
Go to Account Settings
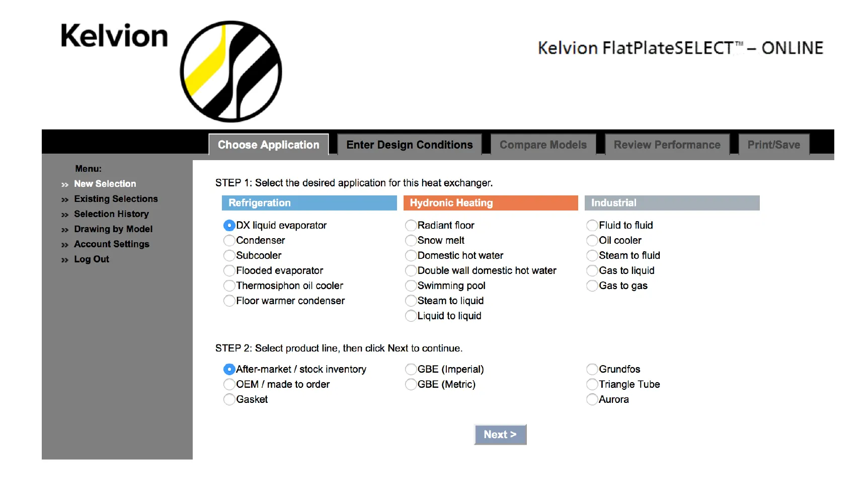pyautogui.click(x=112, y=244)
